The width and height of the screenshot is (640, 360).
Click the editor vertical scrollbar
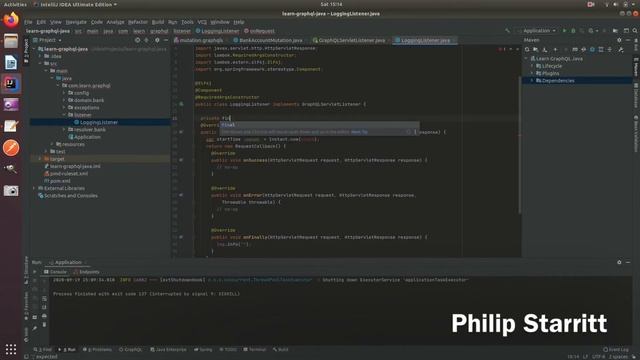tap(520, 145)
